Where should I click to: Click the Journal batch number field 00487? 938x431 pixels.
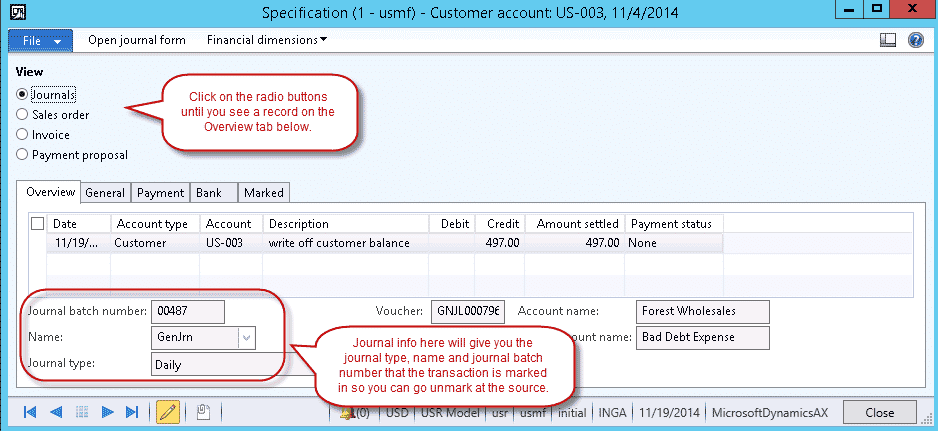point(188,311)
